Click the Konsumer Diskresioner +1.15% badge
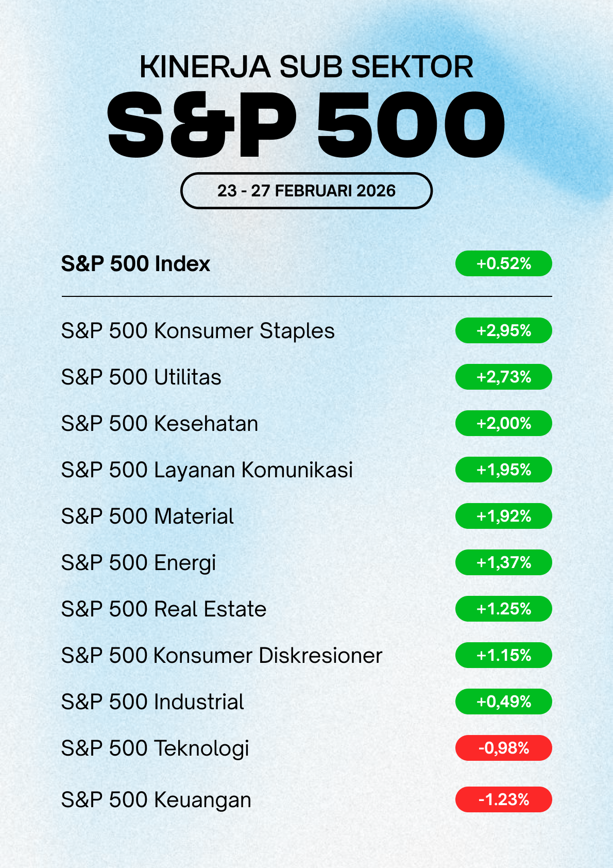Image resolution: width=613 pixels, height=868 pixels. [503, 655]
